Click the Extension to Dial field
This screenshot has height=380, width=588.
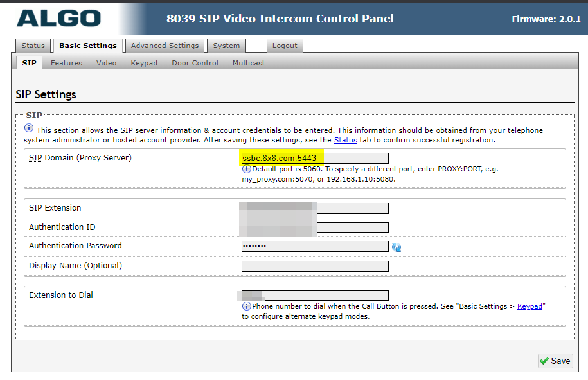[x=315, y=295]
